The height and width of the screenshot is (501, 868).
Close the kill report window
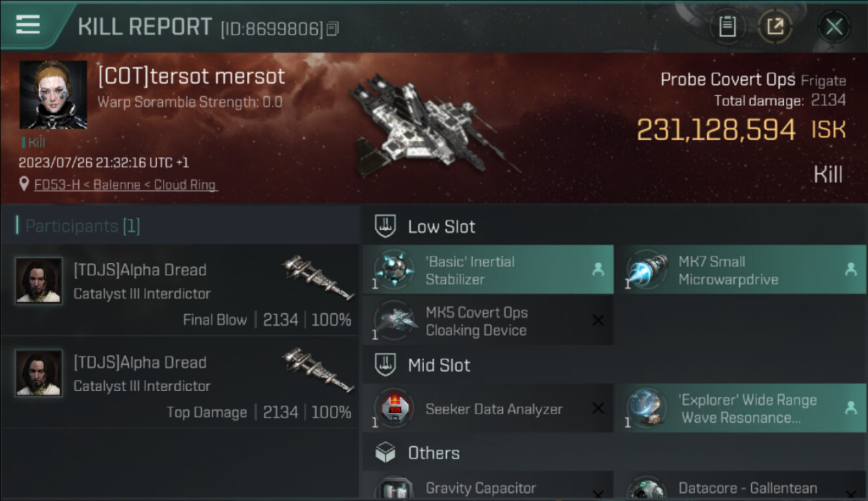click(x=834, y=27)
